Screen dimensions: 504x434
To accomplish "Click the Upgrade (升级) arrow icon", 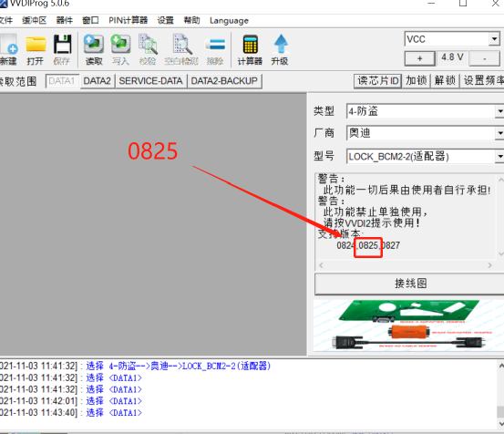I will pos(281,49).
